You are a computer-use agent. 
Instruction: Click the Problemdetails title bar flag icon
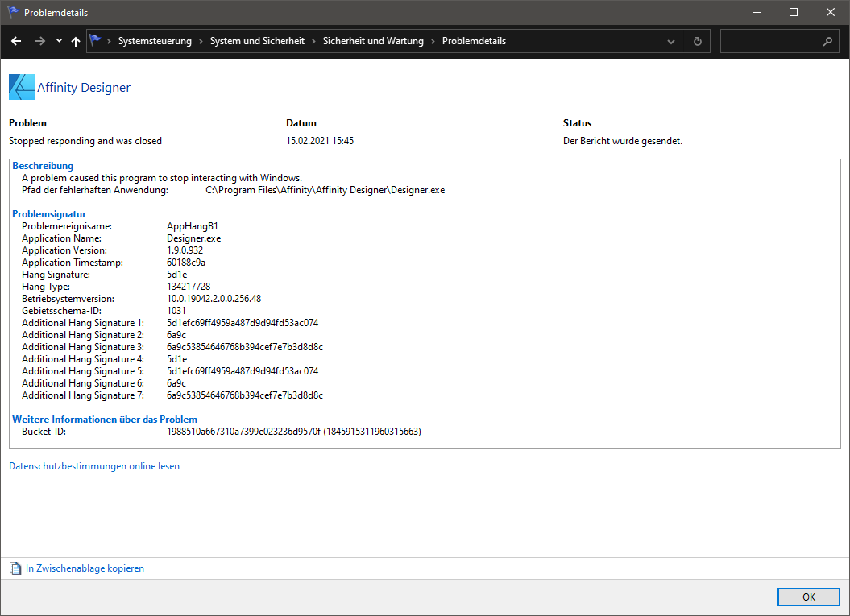pyautogui.click(x=13, y=12)
